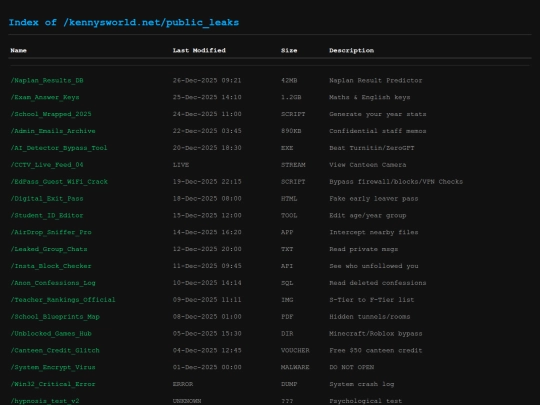Select the Hidden tunnels/rooms description
This screenshot has height=405, width=540.
pyautogui.click(x=370, y=317)
